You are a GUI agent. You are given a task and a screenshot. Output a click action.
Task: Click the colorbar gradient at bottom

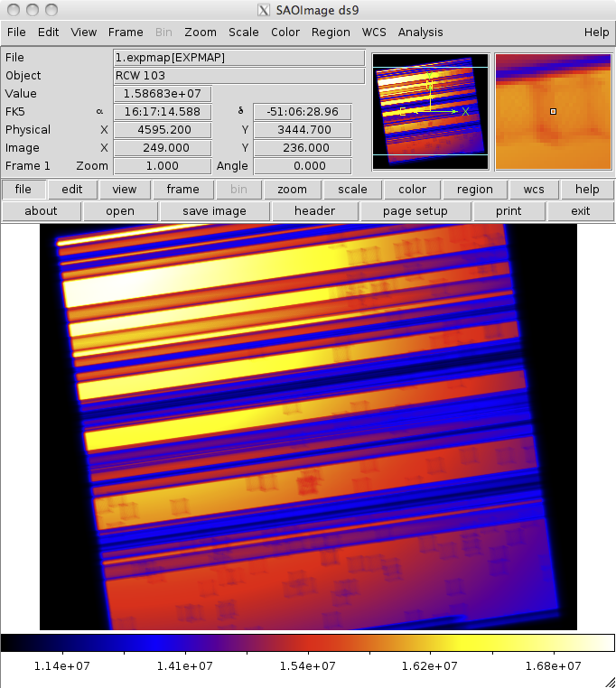(x=307, y=643)
